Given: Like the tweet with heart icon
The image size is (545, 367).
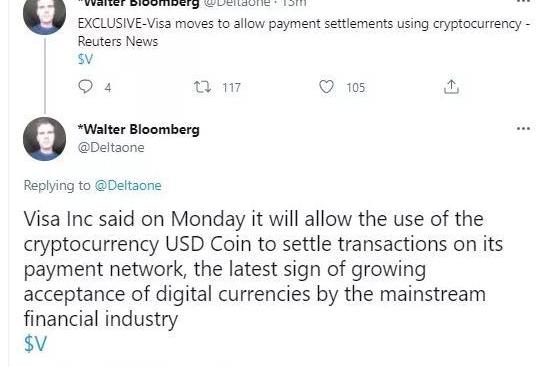Looking at the screenshot, I should [326, 87].
